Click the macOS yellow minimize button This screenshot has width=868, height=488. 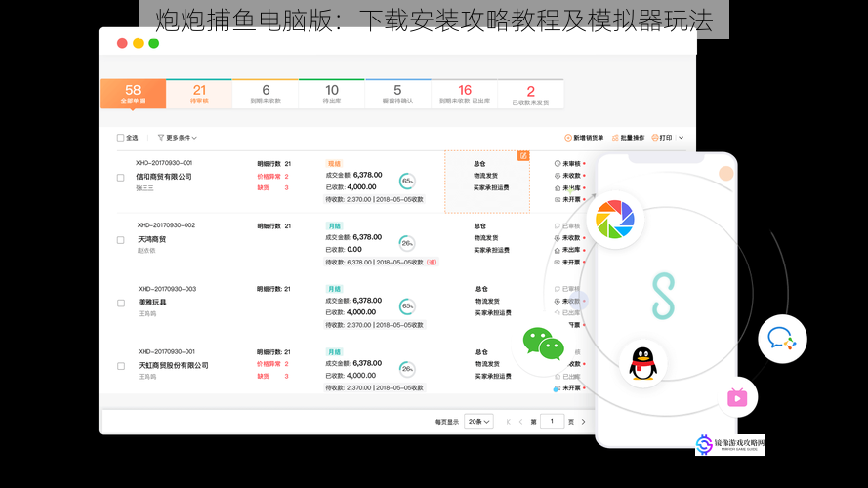(138, 43)
